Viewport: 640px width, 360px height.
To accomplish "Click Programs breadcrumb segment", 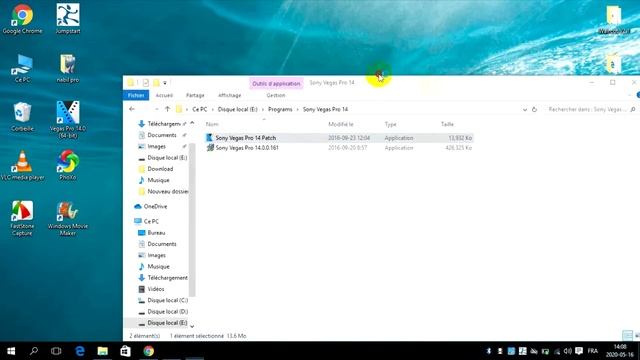I will [280, 109].
